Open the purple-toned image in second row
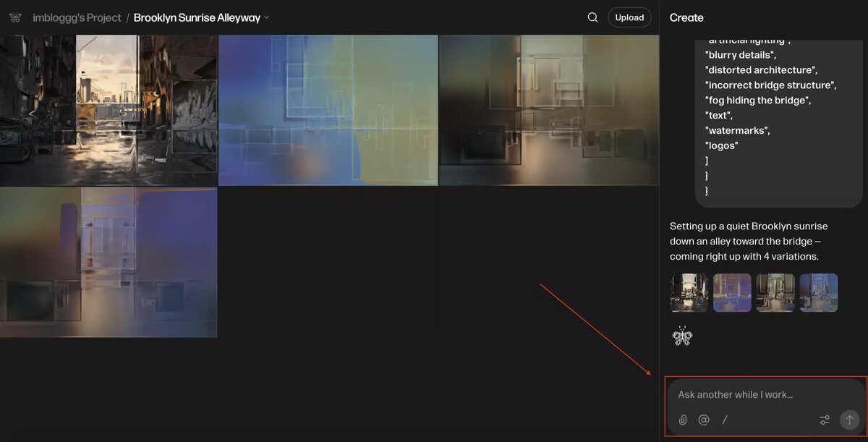Image resolution: width=868 pixels, height=442 pixels. (x=109, y=262)
